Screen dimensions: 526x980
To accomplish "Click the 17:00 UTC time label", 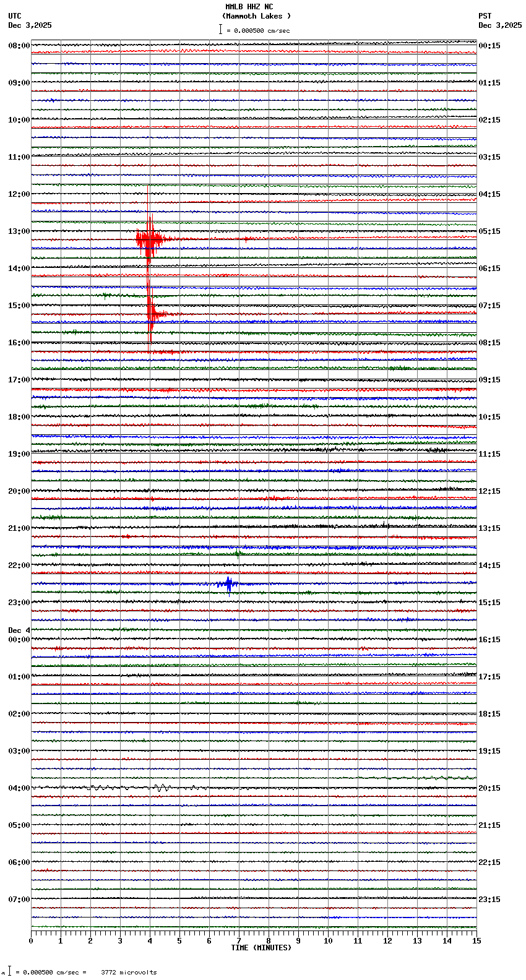I will pos(19,380).
